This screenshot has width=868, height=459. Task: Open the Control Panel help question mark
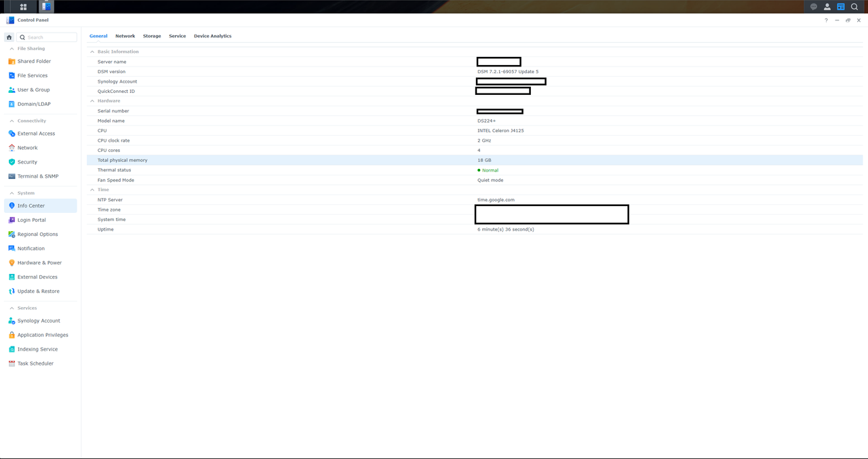[826, 20]
